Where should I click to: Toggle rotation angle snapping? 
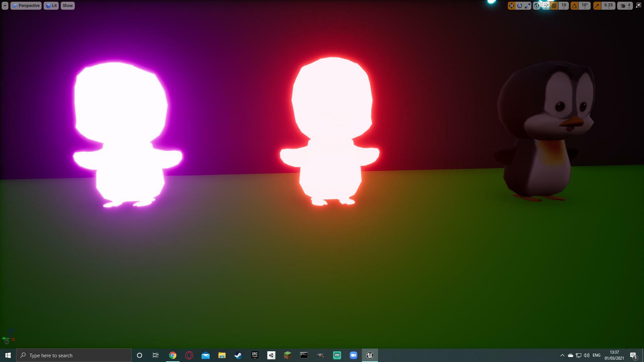point(574,6)
